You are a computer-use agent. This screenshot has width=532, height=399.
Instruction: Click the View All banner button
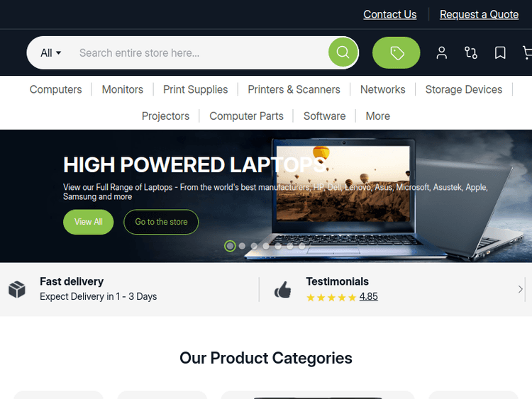(x=88, y=222)
